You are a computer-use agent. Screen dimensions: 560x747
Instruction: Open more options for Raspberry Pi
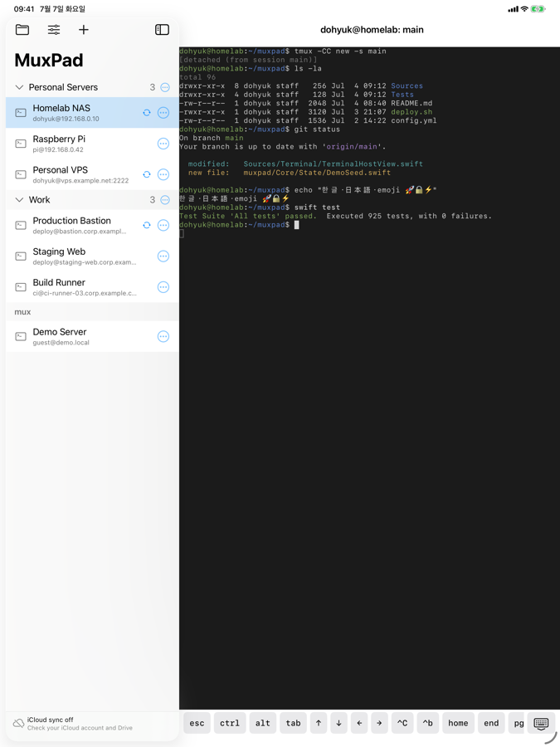tap(163, 144)
